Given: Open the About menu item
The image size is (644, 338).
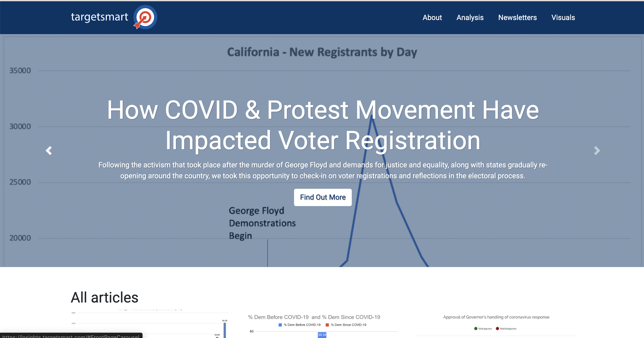Looking at the screenshot, I should tap(432, 18).
